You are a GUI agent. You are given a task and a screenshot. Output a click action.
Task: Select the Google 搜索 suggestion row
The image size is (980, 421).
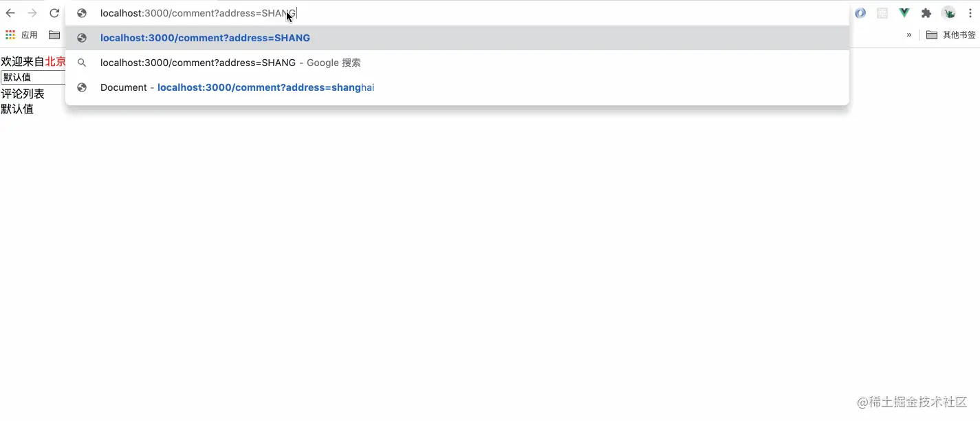click(x=230, y=63)
